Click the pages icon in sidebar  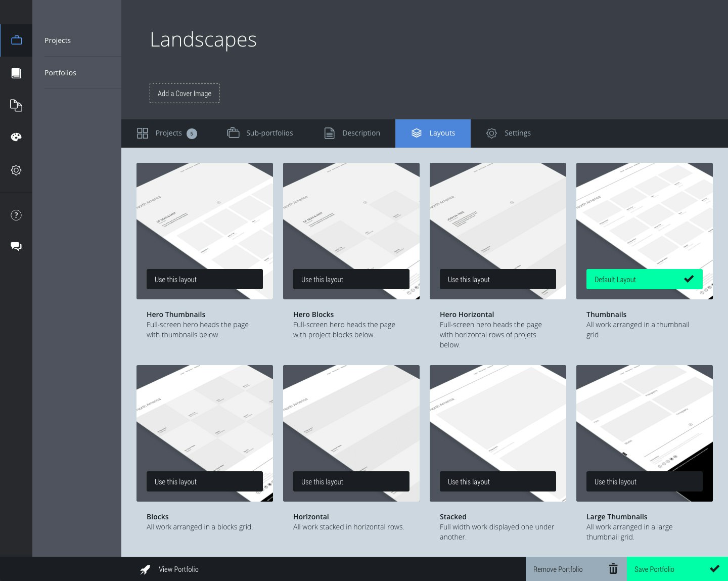pos(16,105)
